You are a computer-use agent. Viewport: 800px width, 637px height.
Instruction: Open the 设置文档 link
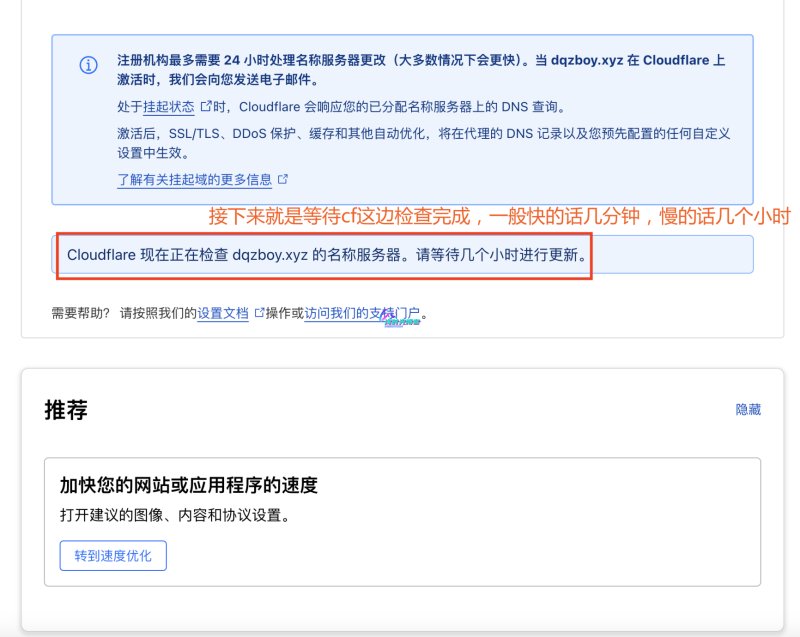tap(223, 313)
